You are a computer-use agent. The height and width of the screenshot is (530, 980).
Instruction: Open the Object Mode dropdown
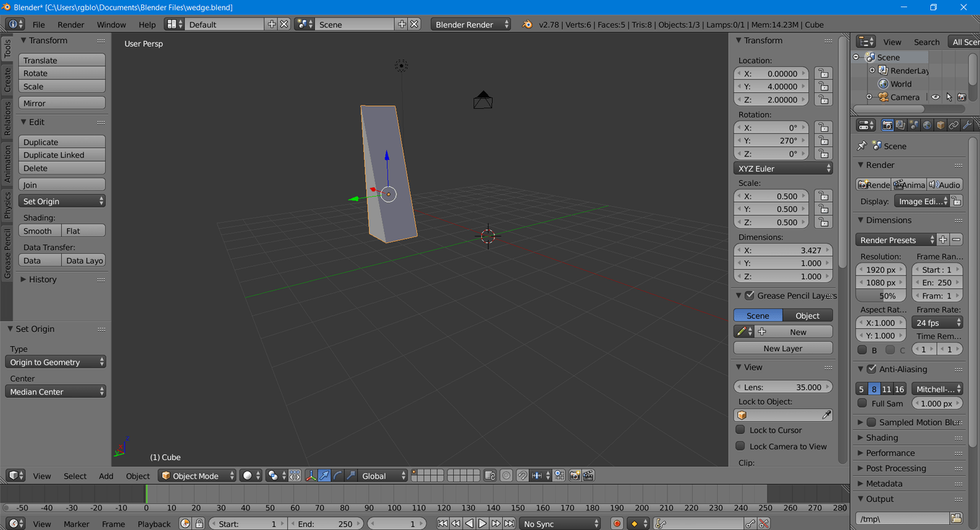(x=197, y=476)
